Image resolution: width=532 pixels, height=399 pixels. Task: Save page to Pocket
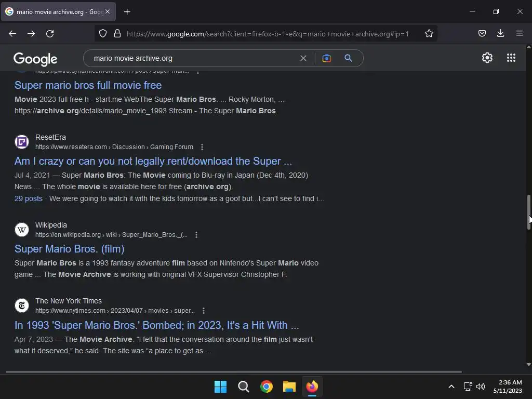click(482, 33)
